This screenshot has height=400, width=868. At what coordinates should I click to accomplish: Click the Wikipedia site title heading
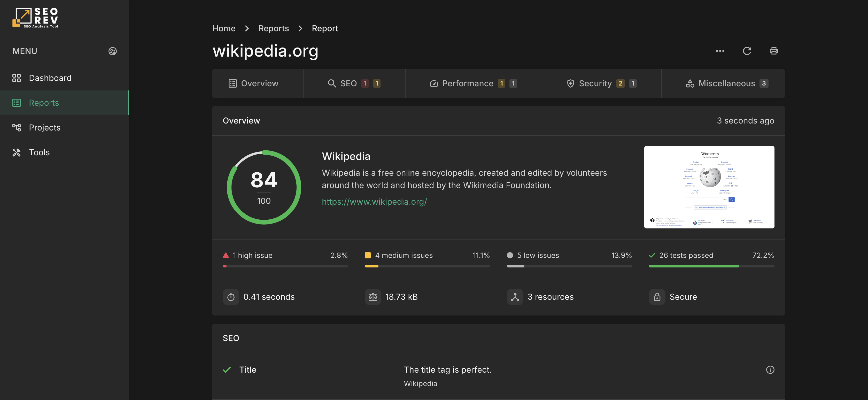[x=346, y=156]
